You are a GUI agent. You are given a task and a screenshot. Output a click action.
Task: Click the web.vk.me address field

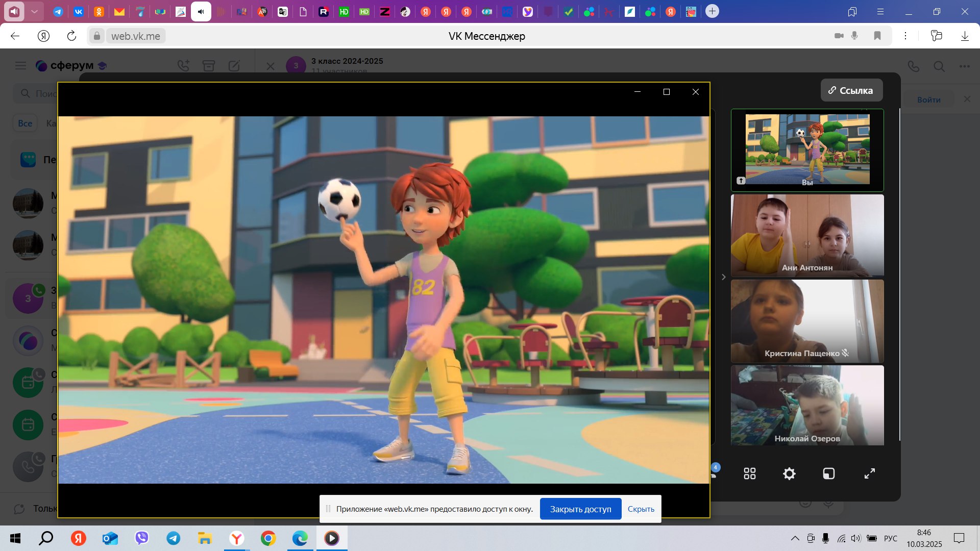click(x=136, y=36)
